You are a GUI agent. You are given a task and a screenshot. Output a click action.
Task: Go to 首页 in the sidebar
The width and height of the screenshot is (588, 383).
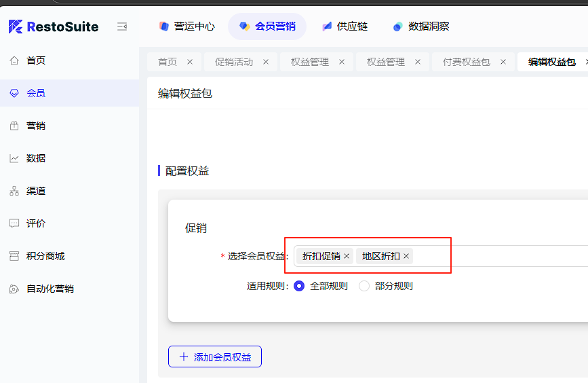[x=69, y=60]
